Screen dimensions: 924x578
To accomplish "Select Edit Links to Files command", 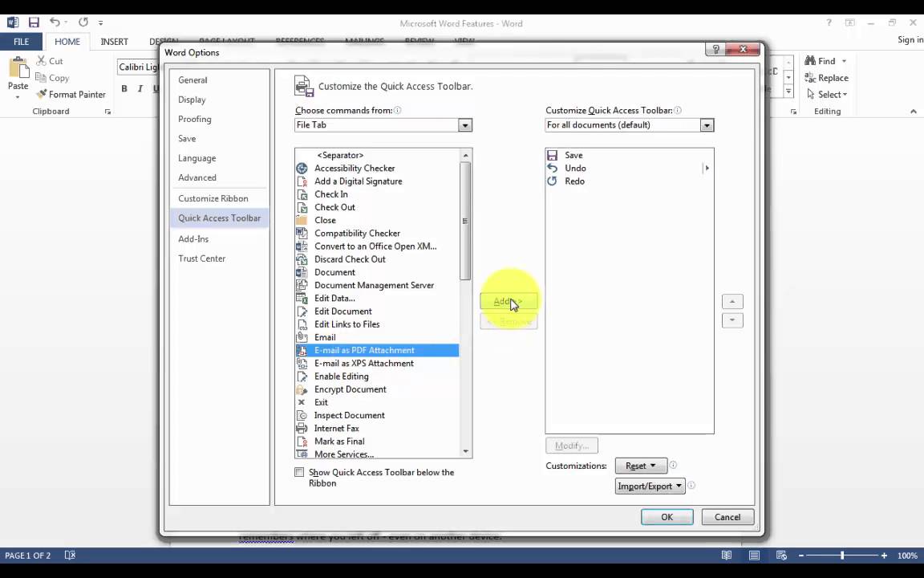I will [377, 324].
